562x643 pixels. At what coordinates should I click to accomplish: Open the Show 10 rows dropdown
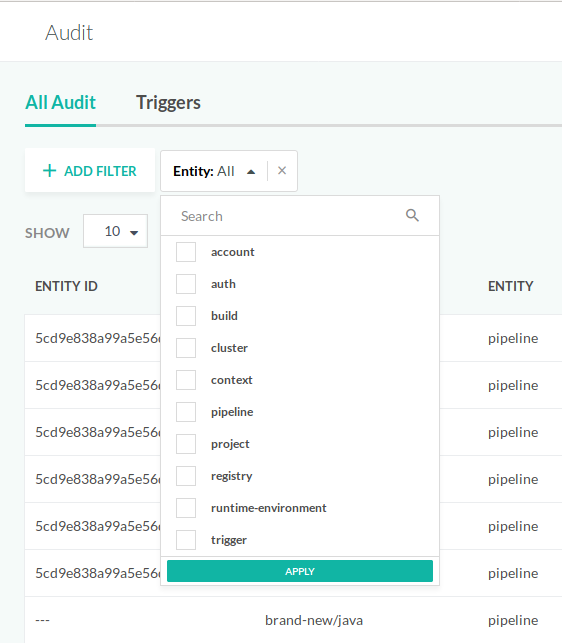click(115, 231)
